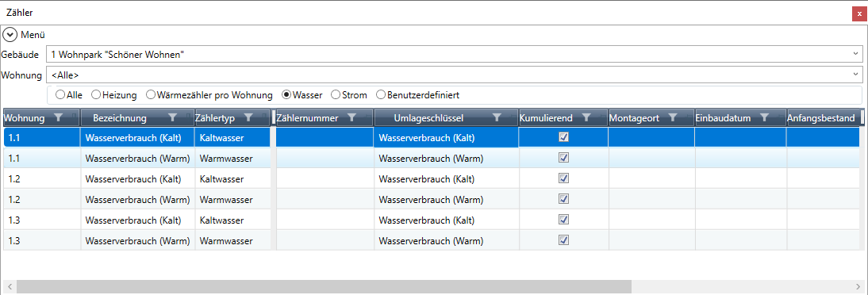Click Umlageschlüssel Wasserverbrauch (Warm) in second 1.1 row
The width and height of the screenshot is (868, 295).
(446, 159)
